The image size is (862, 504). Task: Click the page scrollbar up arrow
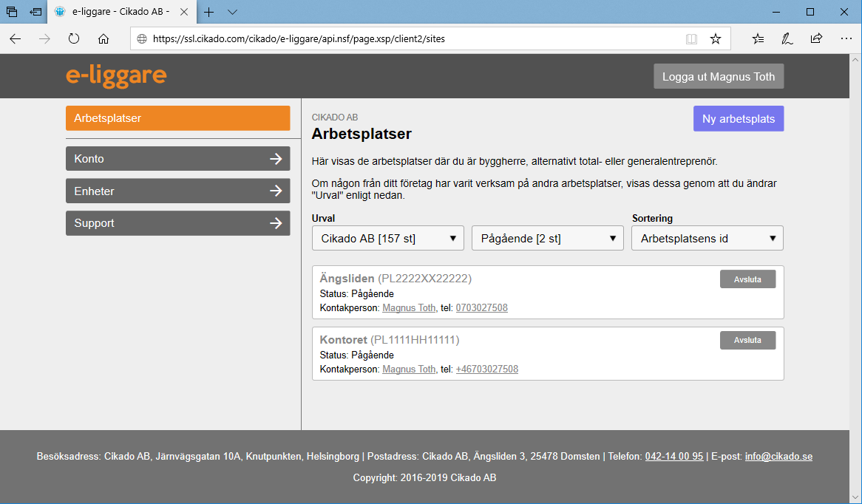point(855,59)
